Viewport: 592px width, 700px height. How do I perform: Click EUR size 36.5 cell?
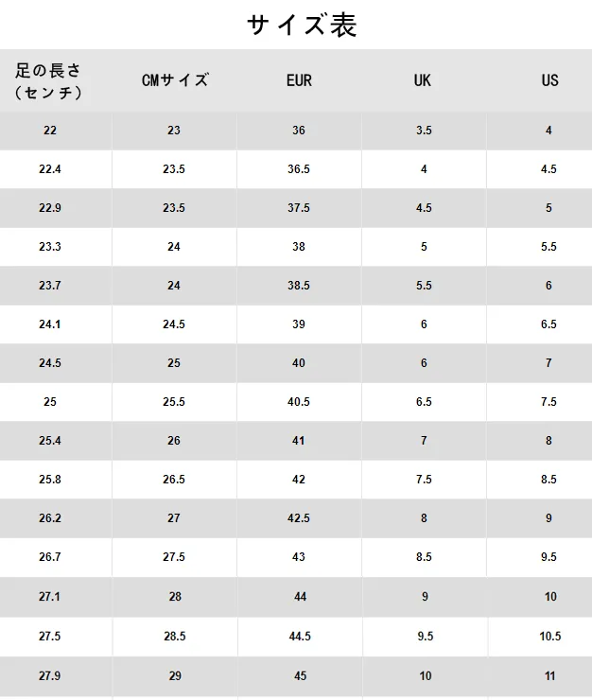tap(299, 169)
